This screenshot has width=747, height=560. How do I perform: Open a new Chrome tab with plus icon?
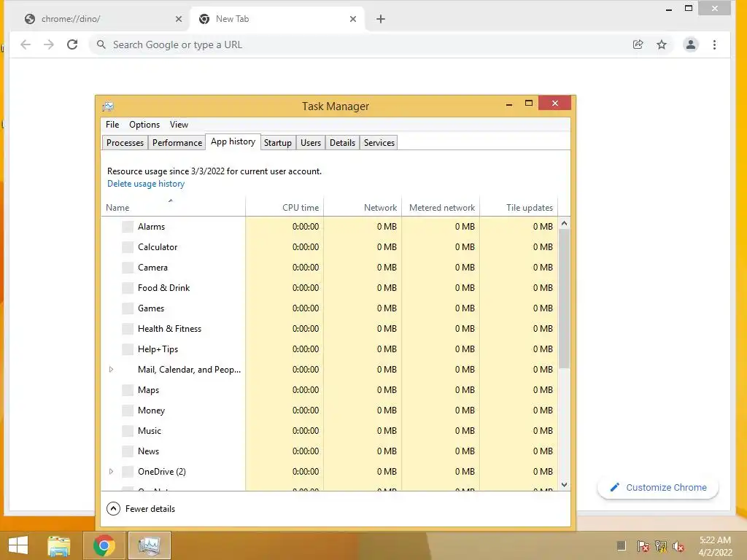click(381, 19)
